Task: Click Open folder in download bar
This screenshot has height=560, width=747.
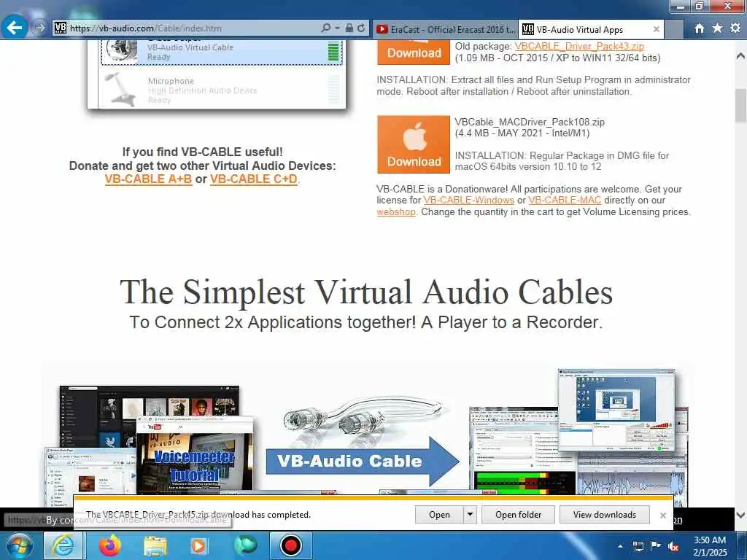Action: [519, 514]
